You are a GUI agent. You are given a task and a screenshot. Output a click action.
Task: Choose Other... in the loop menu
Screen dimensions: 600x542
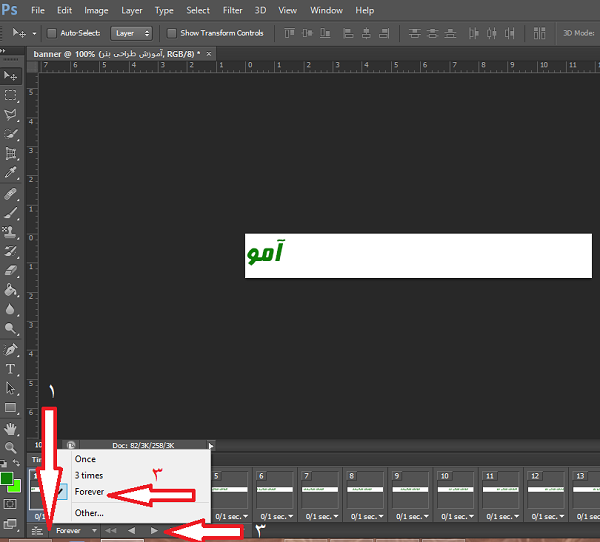click(x=89, y=513)
